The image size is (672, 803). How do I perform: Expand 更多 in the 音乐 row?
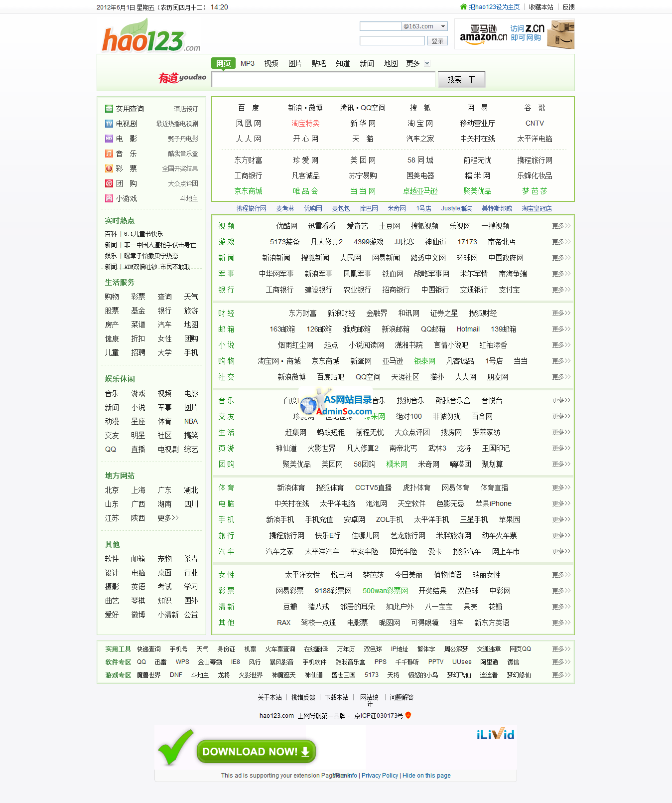(561, 400)
